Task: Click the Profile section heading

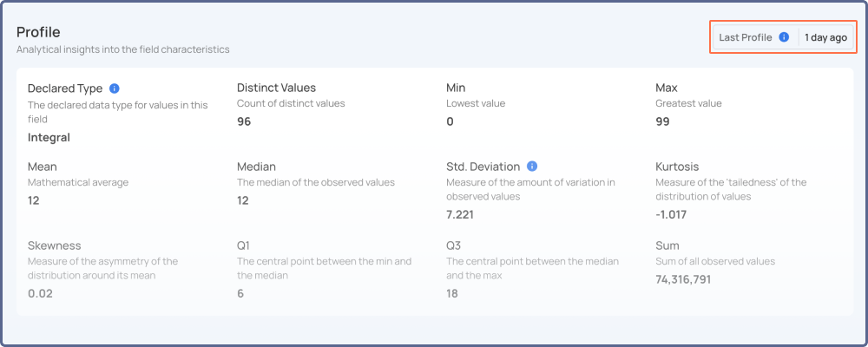Action: (38, 31)
